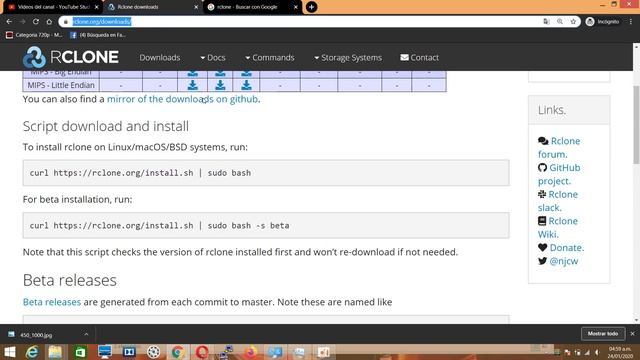Open the zoom magnifier in the address bar

[x=560, y=21]
